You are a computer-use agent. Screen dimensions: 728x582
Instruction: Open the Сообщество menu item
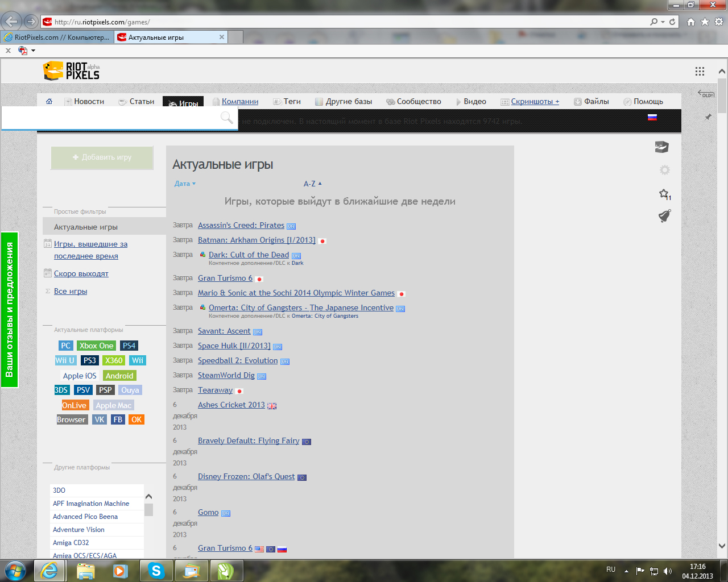point(413,101)
